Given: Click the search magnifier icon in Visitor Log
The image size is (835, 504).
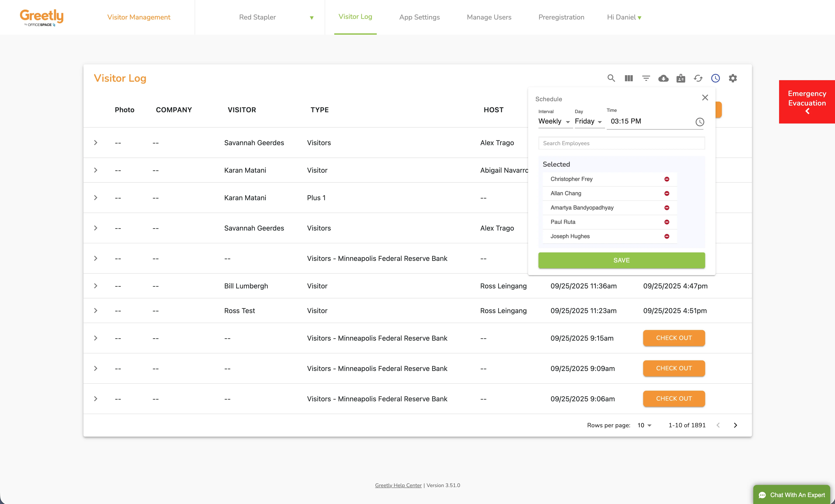Looking at the screenshot, I should 611,78.
